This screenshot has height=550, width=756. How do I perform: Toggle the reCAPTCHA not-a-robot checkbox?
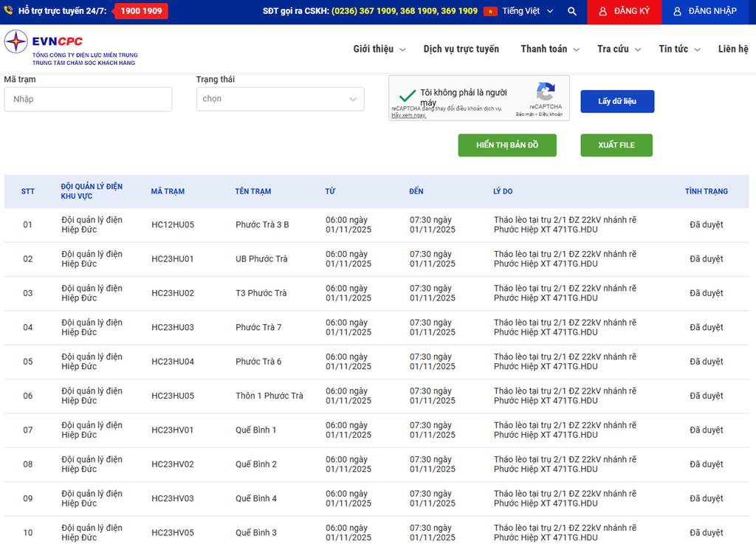pos(407,96)
